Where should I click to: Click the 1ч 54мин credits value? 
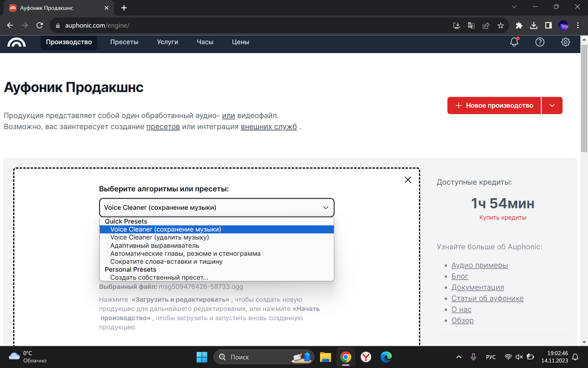503,203
